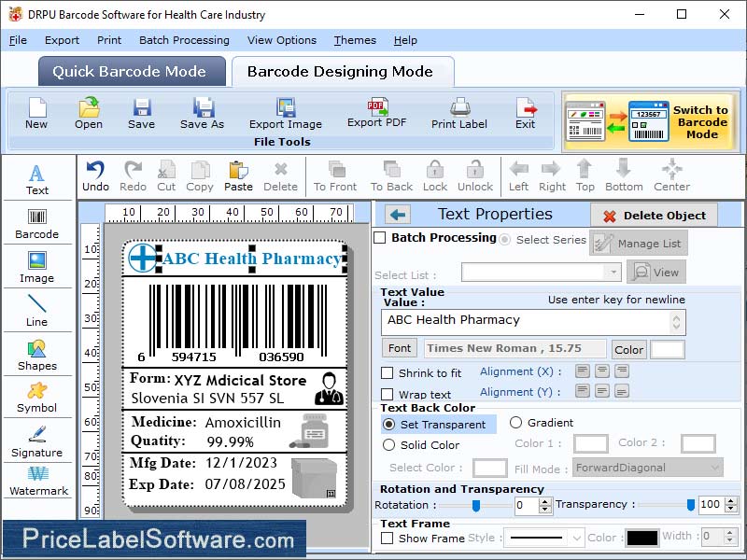Choose the Watermark tool
This screenshot has height=560, width=747.
(x=38, y=481)
